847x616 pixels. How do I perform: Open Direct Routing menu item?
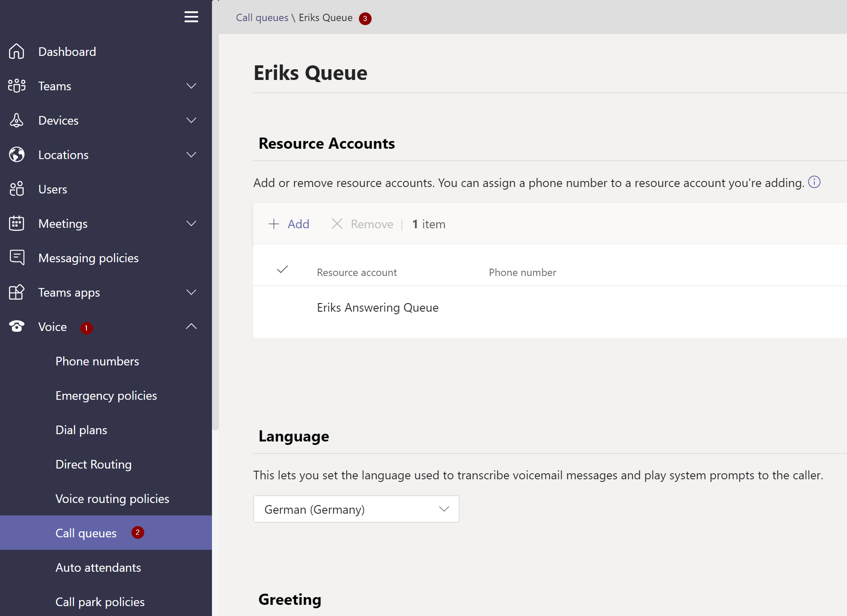[93, 464]
